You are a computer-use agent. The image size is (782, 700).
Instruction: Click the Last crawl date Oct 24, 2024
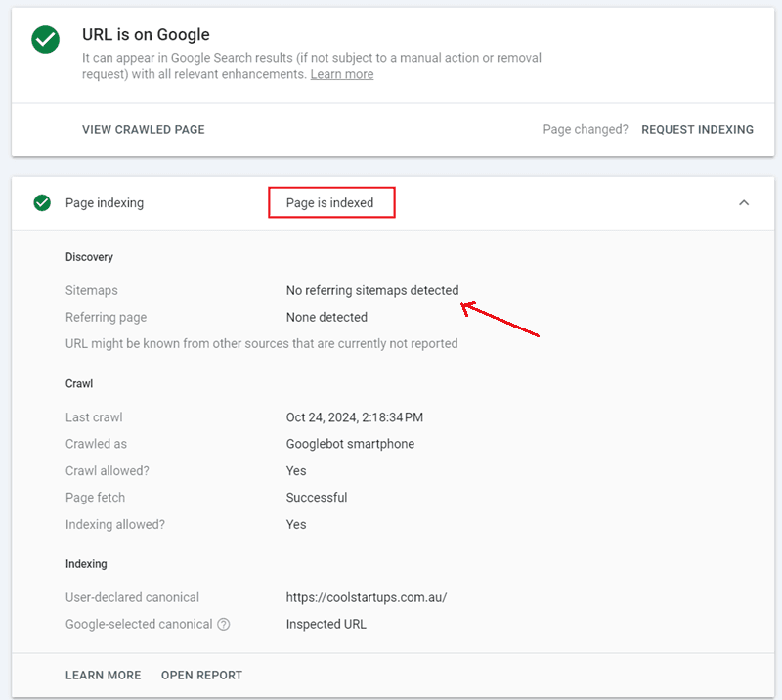[354, 417]
